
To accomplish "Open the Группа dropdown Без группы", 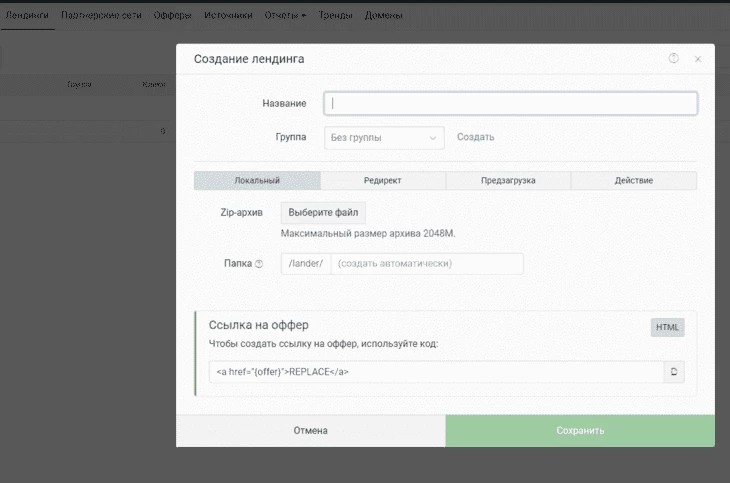I will [x=384, y=138].
